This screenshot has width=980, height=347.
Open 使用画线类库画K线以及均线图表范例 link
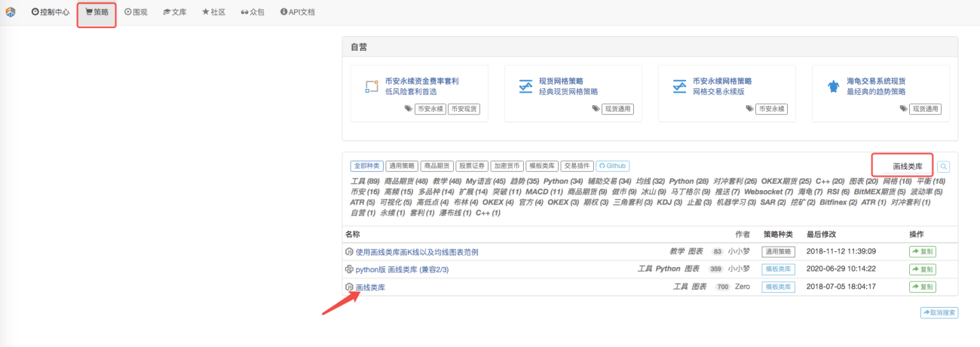pos(417,252)
